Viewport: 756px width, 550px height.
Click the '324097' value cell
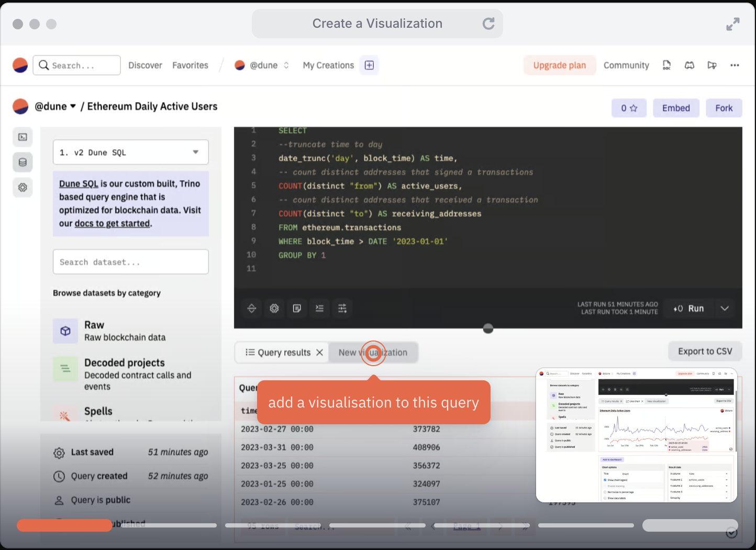coord(426,484)
